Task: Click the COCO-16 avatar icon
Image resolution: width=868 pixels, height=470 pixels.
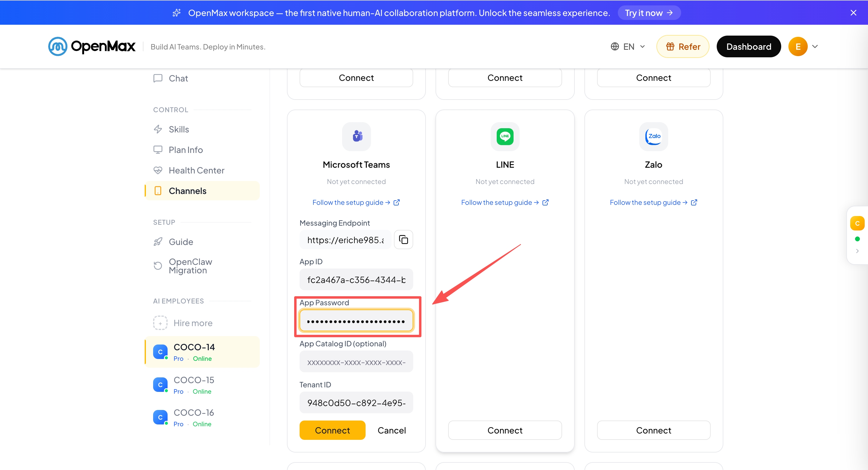Action: tap(160, 418)
